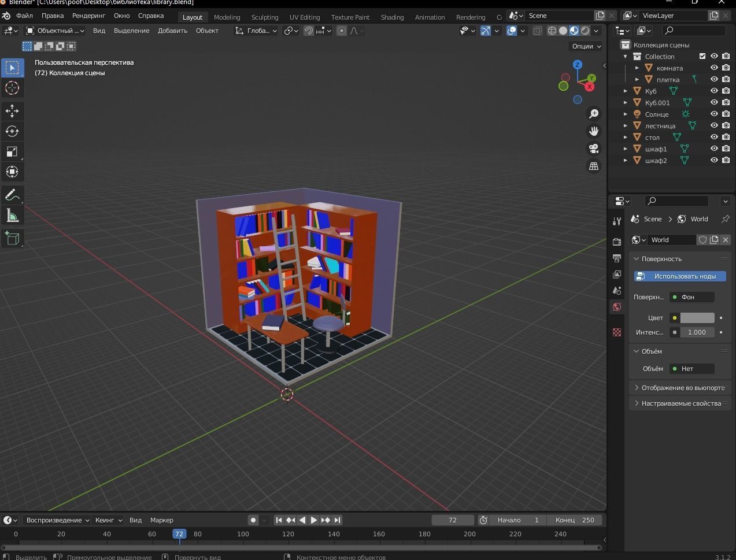Select the Annotate pencil tool
736x560 pixels.
pyautogui.click(x=12, y=195)
